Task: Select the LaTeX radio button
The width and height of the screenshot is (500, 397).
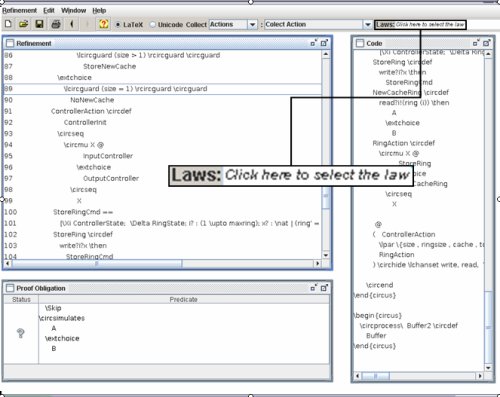Action: click(118, 25)
